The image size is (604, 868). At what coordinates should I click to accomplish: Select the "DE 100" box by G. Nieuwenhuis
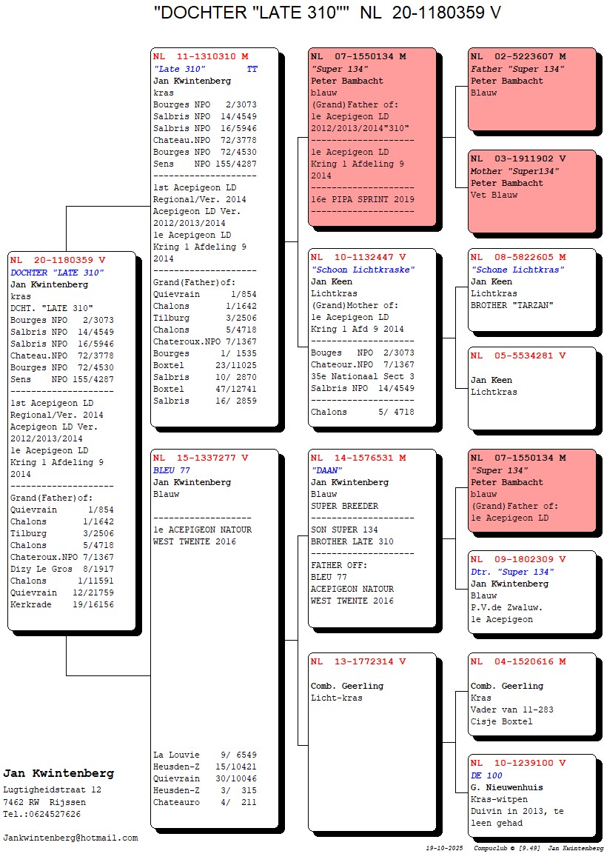[531, 798]
